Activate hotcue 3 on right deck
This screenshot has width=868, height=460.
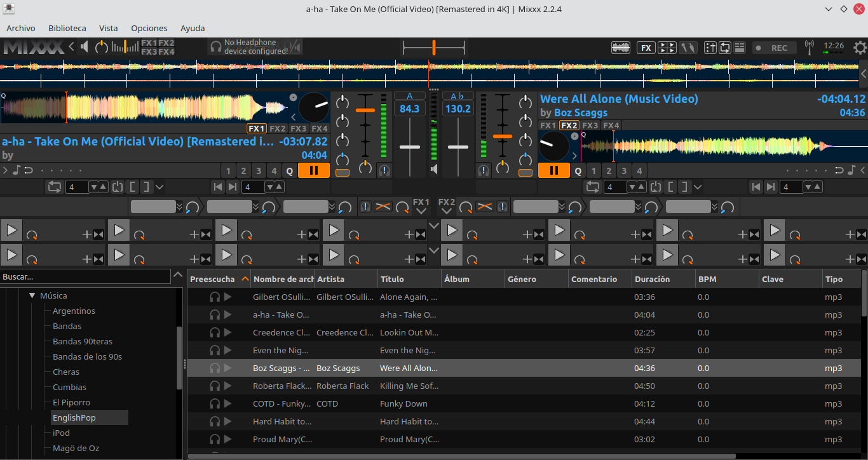(624, 170)
